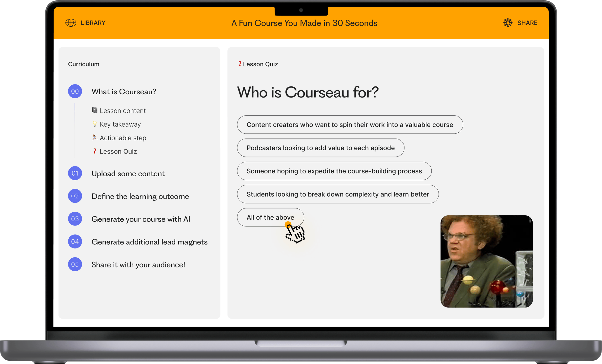
Task: Click Podcasters looking to add value option
Action: tap(321, 148)
